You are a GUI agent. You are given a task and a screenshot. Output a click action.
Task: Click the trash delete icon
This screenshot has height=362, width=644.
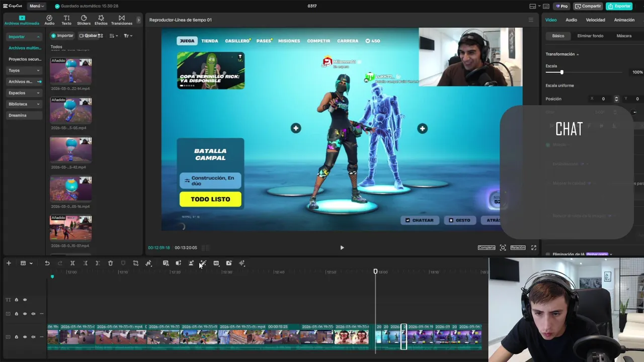pyautogui.click(x=110, y=263)
